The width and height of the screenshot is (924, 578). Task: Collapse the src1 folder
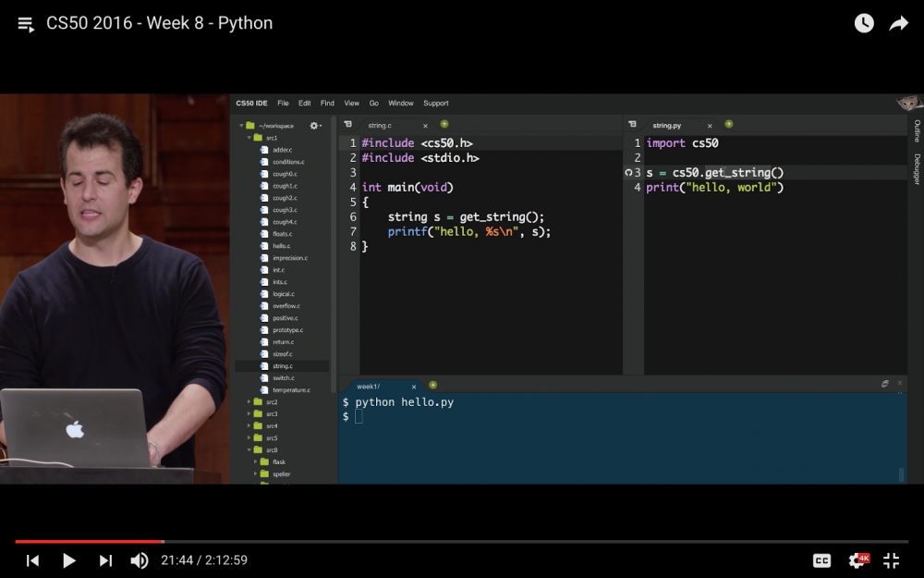(249, 138)
